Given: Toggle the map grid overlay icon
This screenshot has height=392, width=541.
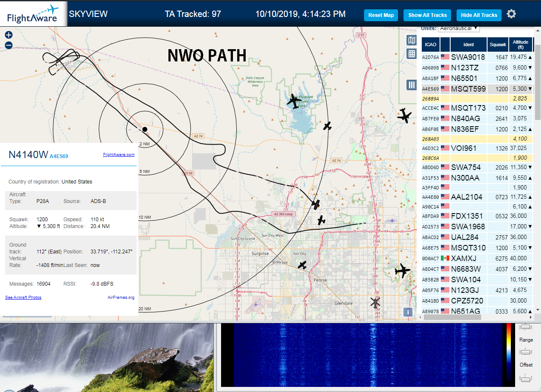Looking at the screenshot, I should [411, 54].
